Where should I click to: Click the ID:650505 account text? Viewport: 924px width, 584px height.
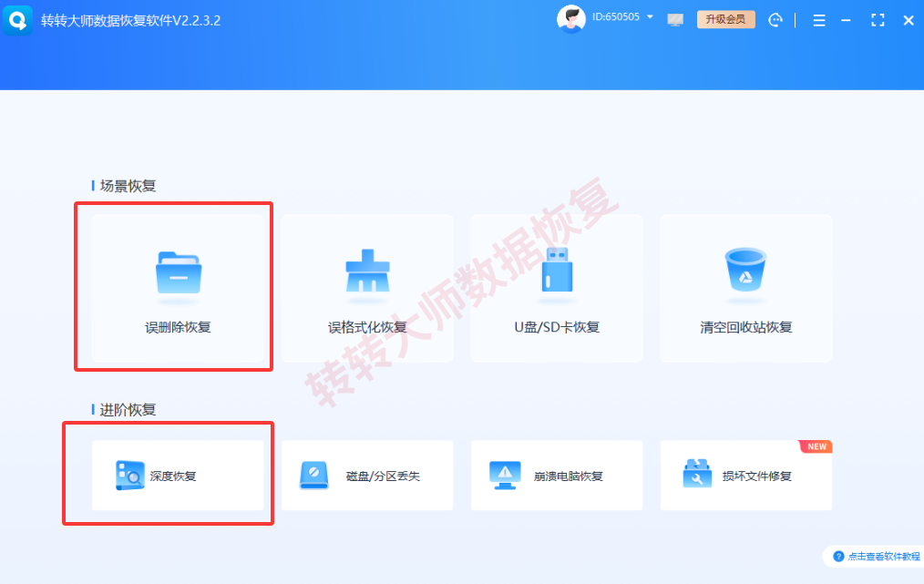616,17
